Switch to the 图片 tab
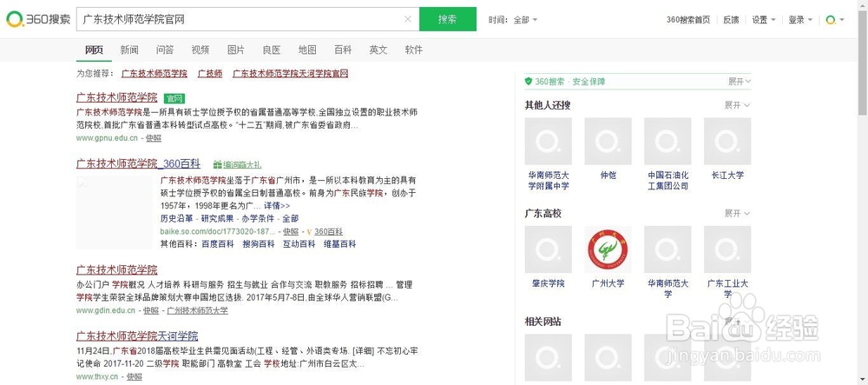 pos(236,50)
